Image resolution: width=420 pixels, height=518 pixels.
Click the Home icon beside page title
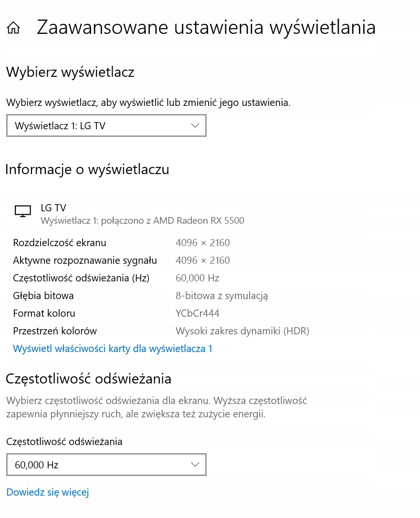(13, 28)
